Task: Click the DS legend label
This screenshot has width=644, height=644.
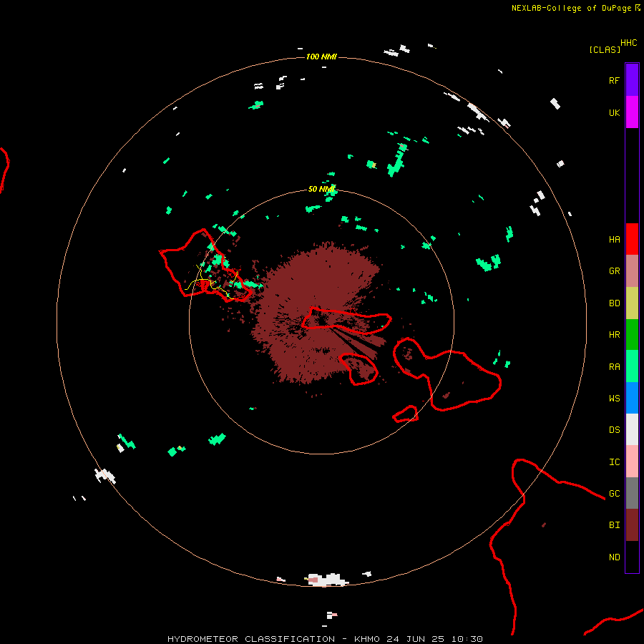Action: [615, 430]
